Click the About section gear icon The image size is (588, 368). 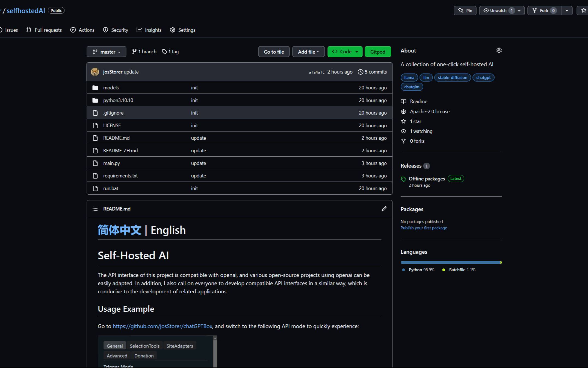pyautogui.click(x=499, y=51)
